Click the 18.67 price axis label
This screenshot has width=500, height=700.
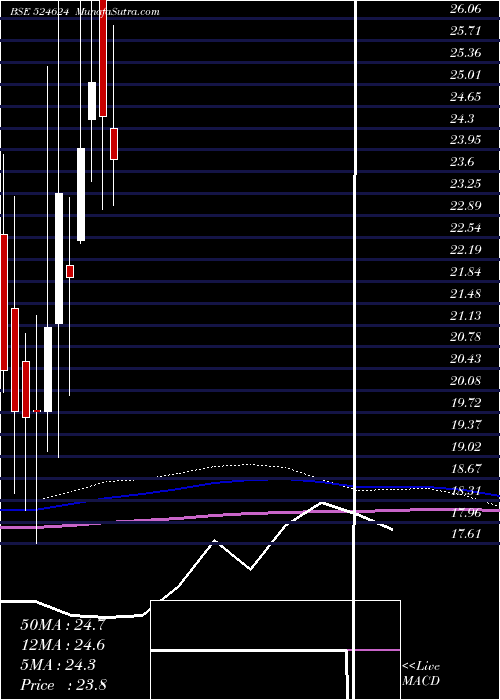(466, 468)
